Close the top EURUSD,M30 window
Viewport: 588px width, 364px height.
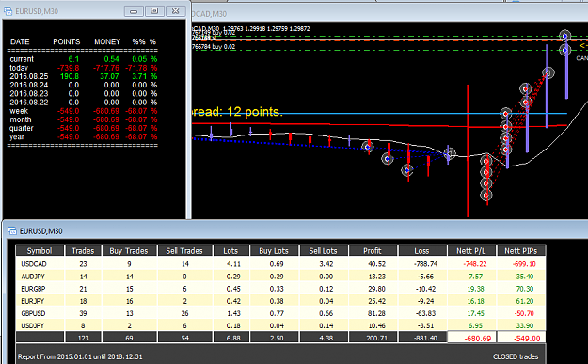point(175,11)
